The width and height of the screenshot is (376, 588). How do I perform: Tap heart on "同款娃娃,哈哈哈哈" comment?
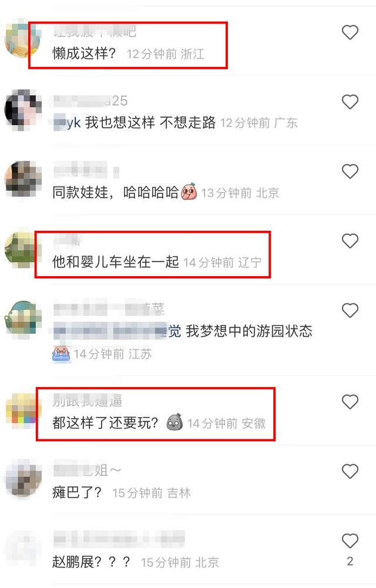[350, 172]
